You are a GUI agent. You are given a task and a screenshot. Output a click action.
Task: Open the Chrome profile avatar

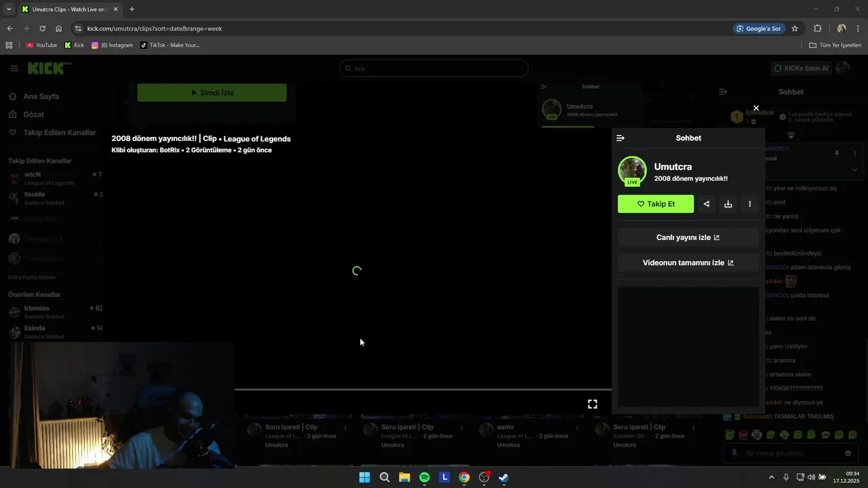[x=842, y=28]
